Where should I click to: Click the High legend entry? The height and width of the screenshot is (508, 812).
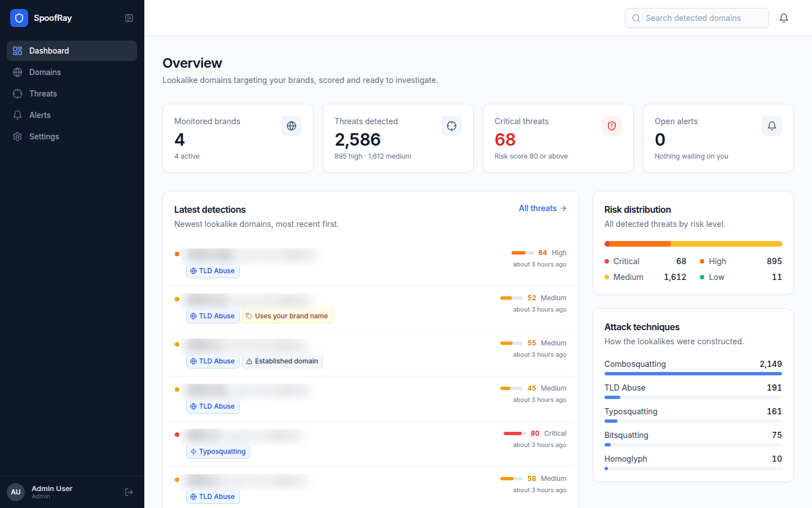[741, 261]
